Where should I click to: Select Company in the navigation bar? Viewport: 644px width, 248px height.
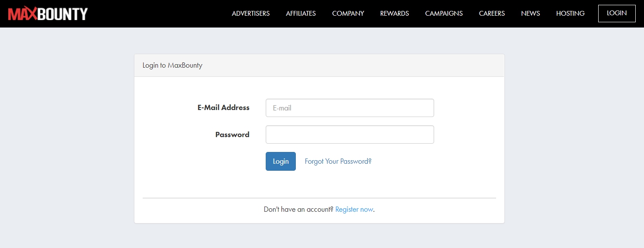(348, 14)
